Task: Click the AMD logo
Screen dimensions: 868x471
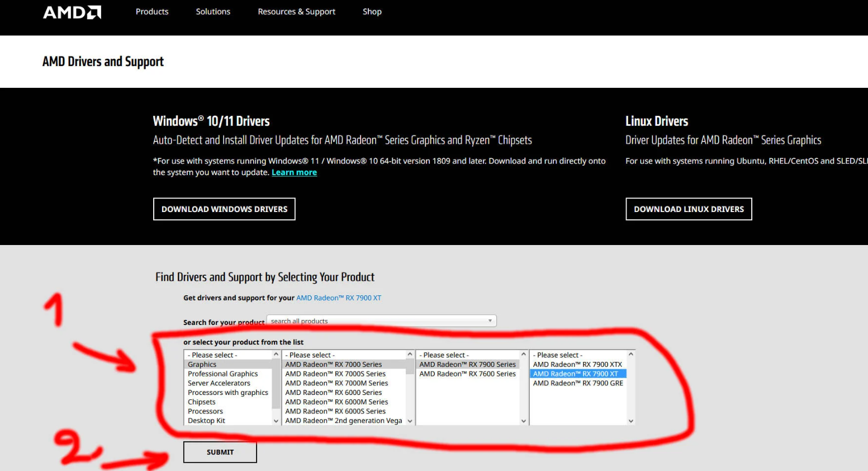Action: [x=72, y=12]
